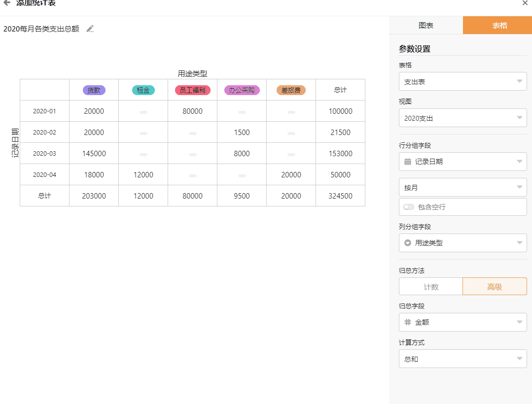
Task: Click the 2020-04 row label
Action: click(x=44, y=175)
